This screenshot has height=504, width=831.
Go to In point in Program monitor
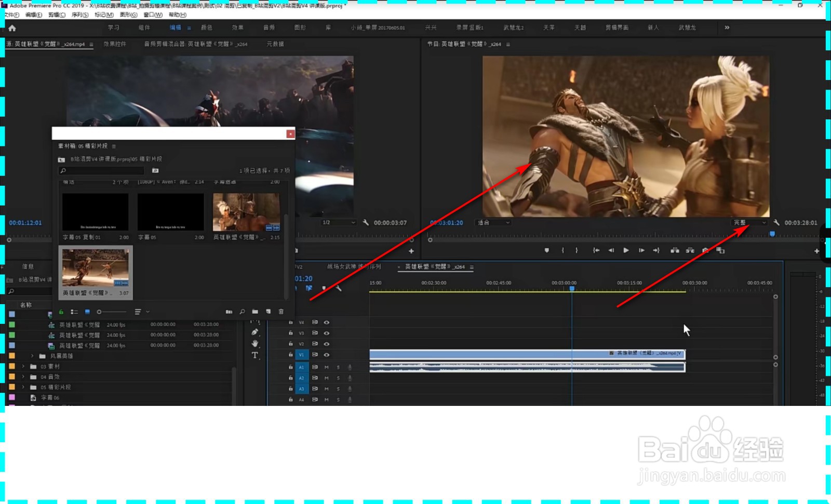pyautogui.click(x=596, y=250)
